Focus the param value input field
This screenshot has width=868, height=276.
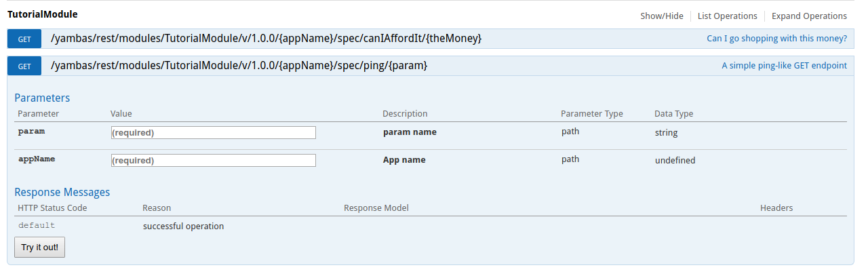213,133
